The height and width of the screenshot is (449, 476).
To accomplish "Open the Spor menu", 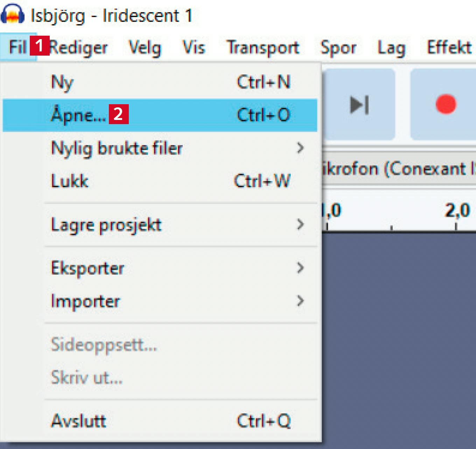I will coord(338,48).
